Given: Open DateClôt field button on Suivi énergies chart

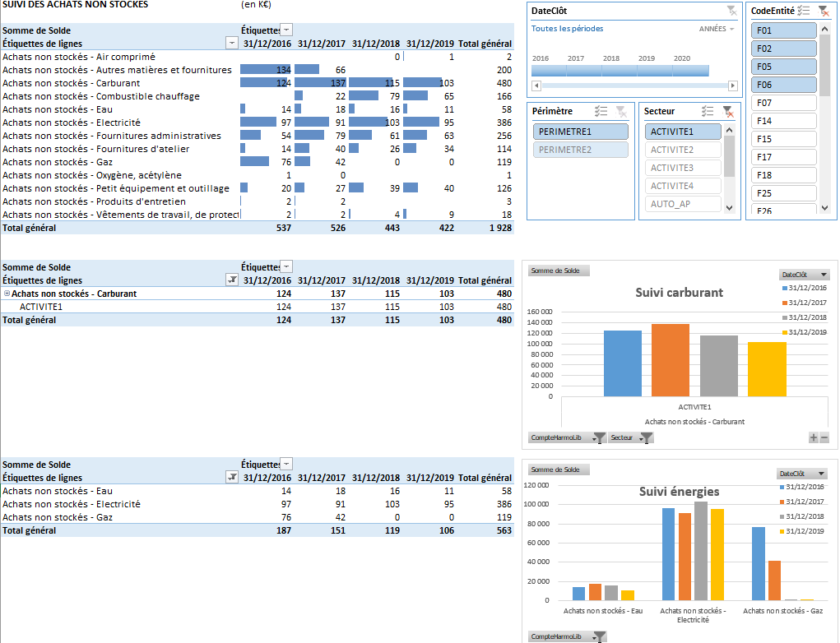Looking at the screenshot, I should 802,474.
